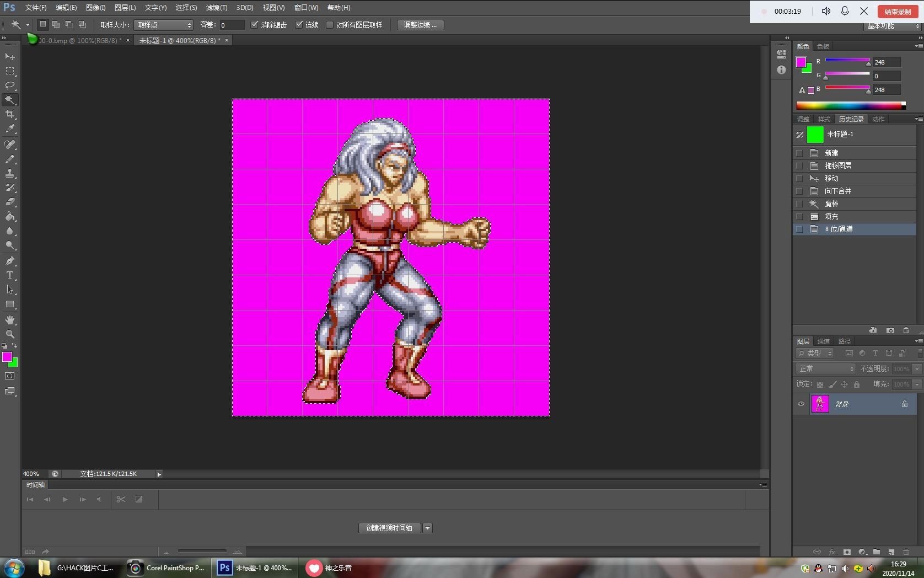Image resolution: width=924 pixels, height=578 pixels.
Task: Select the Rectangle shape tool
Action: [x=10, y=304]
